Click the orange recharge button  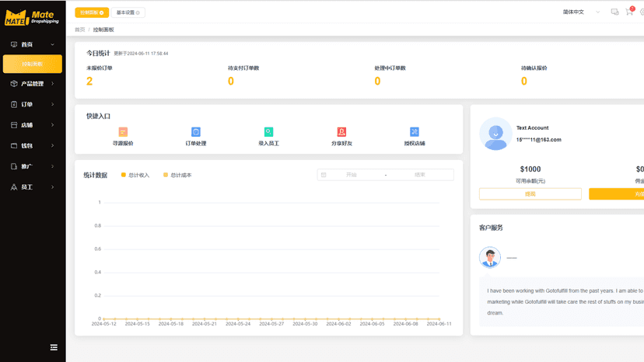tap(617, 193)
